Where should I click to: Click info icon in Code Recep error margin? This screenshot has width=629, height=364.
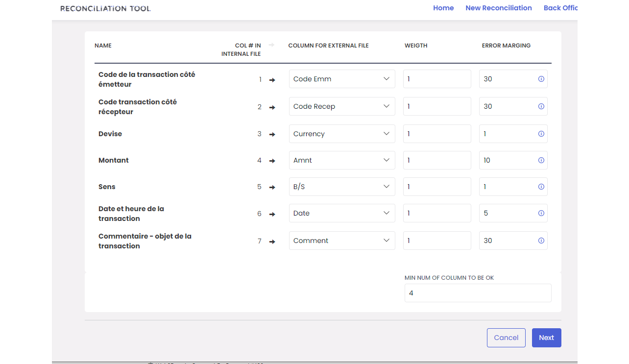pyautogui.click(x=541, y=106)
